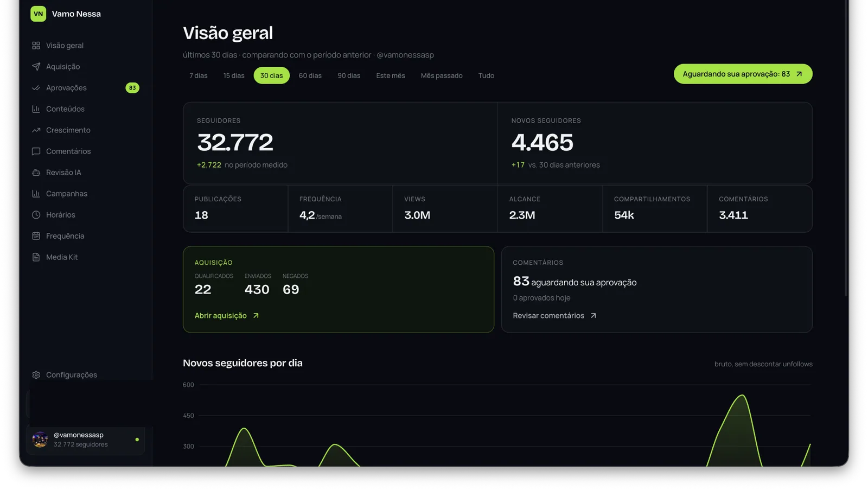The width and height of the screenshot is (868, 490).
Task: Click the VN logo badge
Action: pos(38,14)
